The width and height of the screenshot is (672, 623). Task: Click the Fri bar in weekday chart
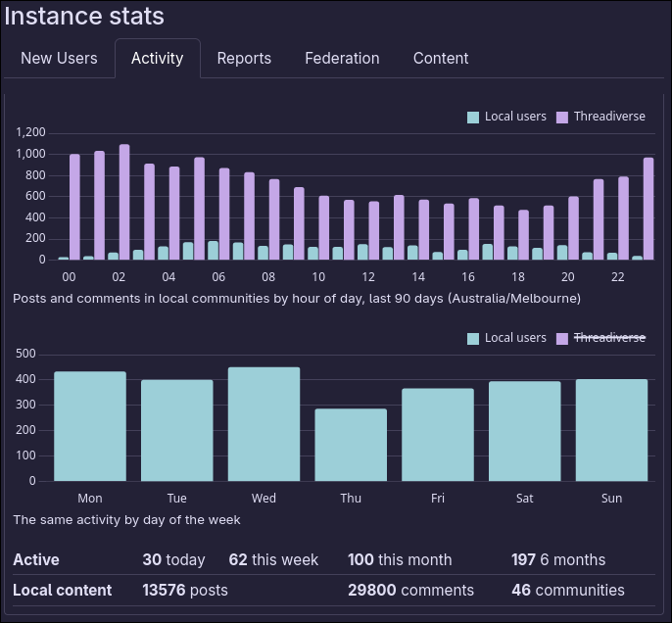click(x=438, y=435)
